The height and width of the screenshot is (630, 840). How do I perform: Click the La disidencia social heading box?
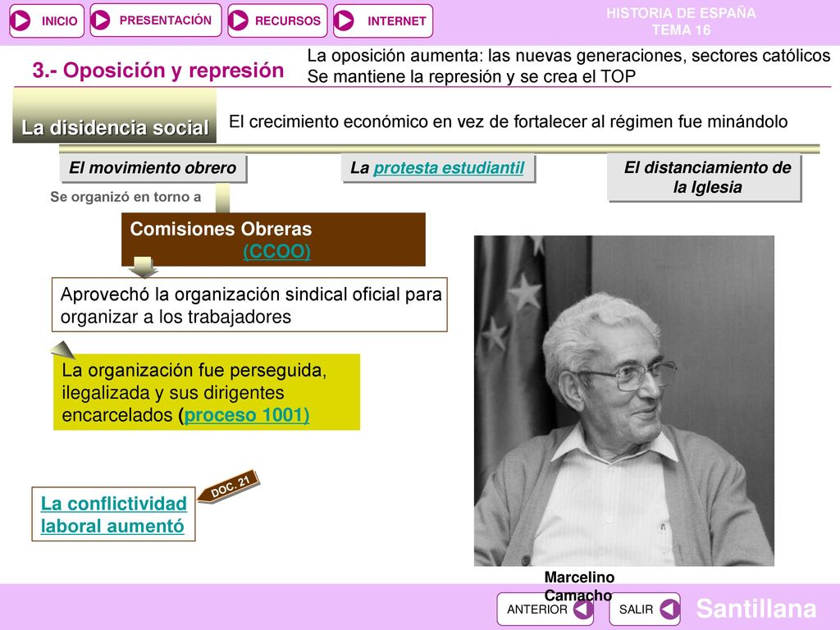point(115,116)
